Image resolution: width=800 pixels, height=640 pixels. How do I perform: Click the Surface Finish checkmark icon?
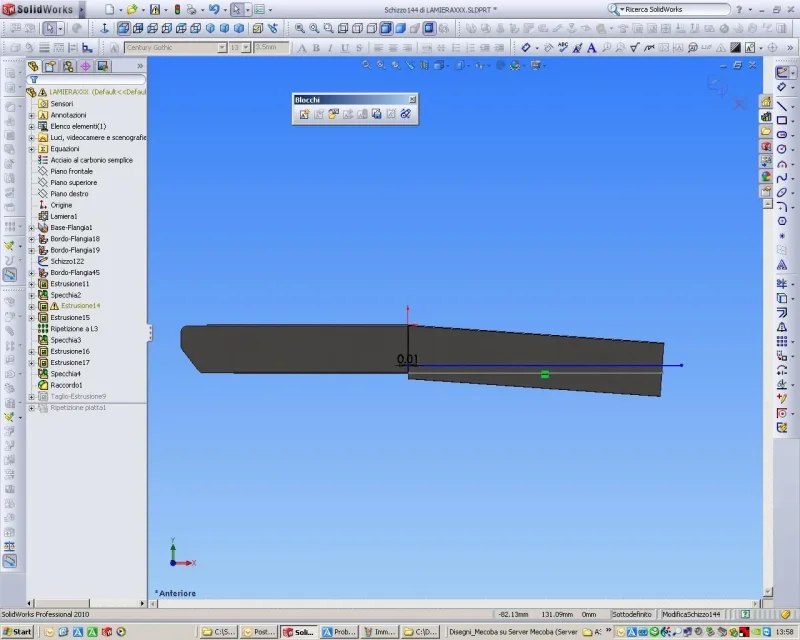coord(635,47)
